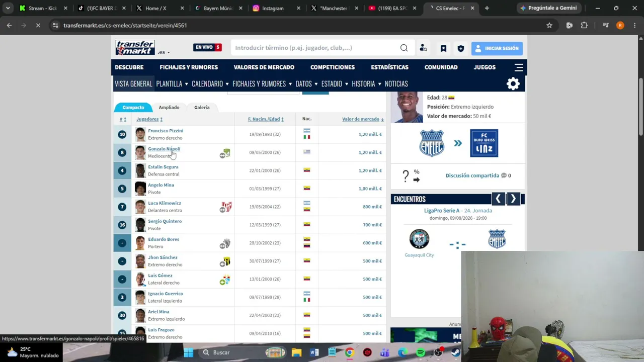Open Angelo Mina's player profile
Image resolution: width=644 pixels, height=362 pixels.
click(x=161, y=185)
